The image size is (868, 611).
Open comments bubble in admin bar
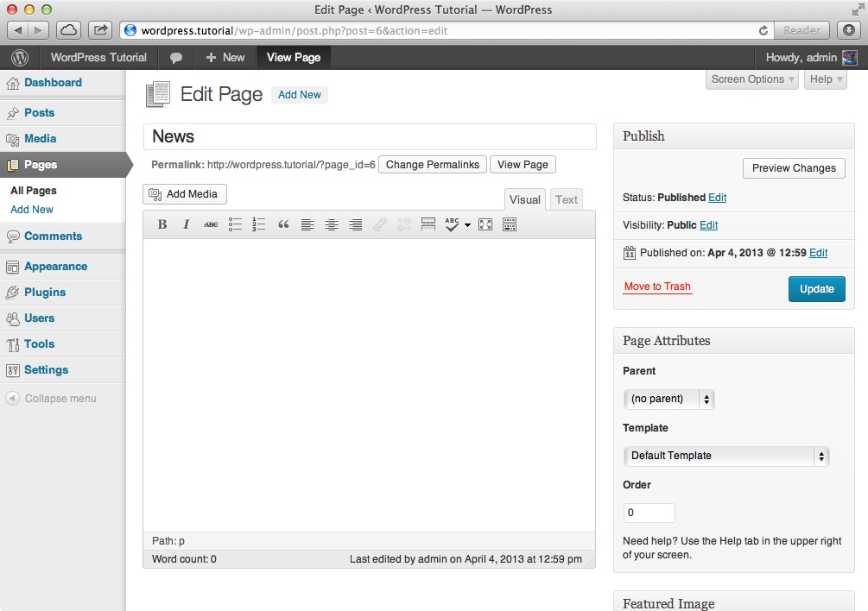(176, 58)
